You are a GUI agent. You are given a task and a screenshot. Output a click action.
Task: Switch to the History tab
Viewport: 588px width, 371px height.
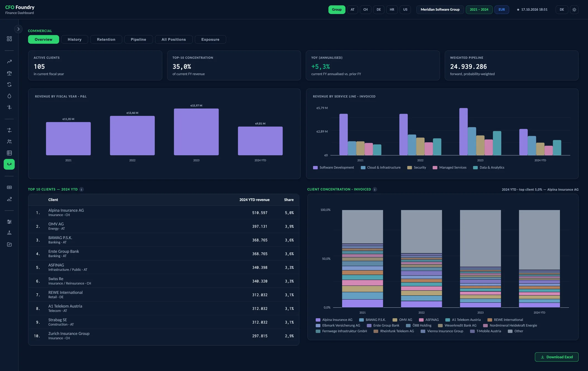click(x=74, y=39)
